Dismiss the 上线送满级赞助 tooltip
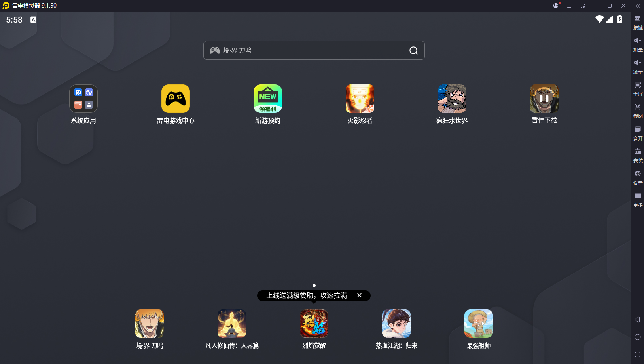Image resolution: width=644 pixels, height=364 pixels. point(359,295)
